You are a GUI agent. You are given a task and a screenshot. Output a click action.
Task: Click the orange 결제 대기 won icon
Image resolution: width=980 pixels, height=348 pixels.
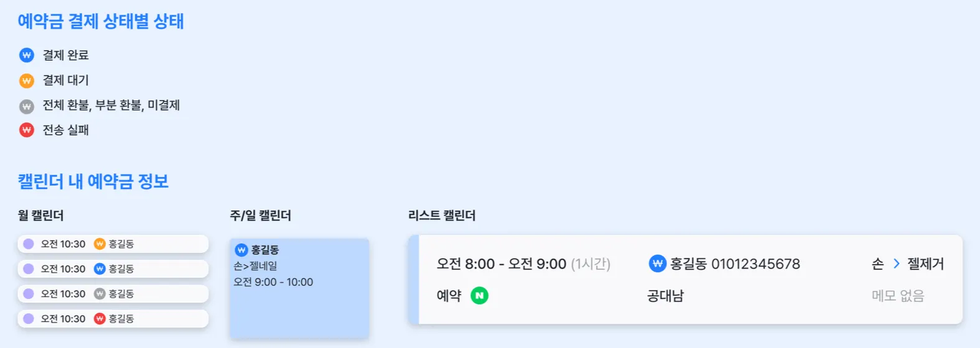click(x=26, y=81)
